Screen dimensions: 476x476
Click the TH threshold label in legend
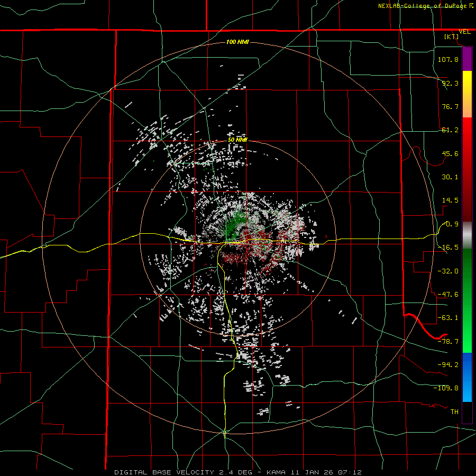coord(454,412)
